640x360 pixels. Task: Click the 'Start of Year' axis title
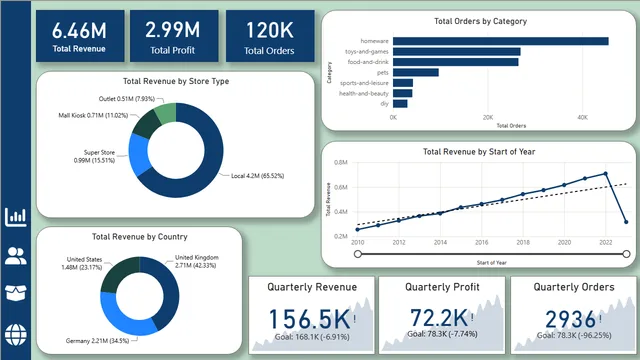[x=491, y=263]
